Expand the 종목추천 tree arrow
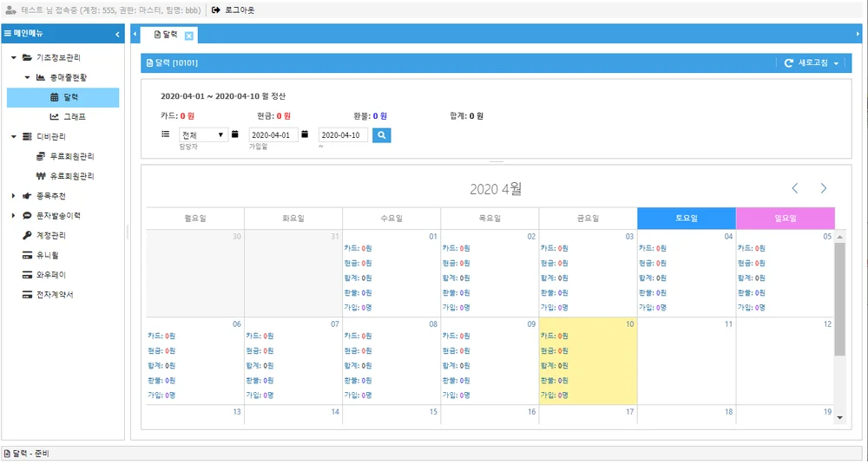868x464 pixels. [14, 196]
